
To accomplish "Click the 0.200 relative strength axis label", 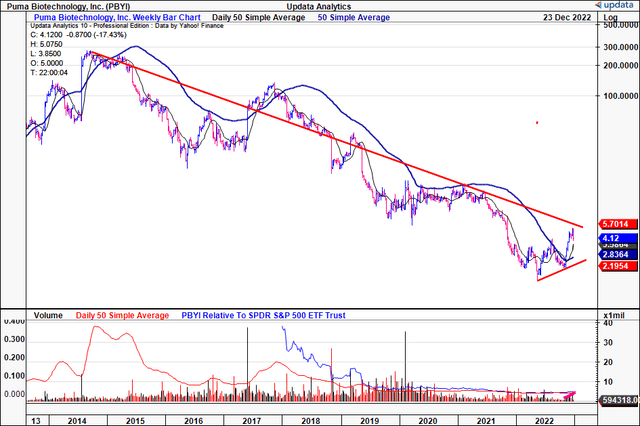I will 14,358.
